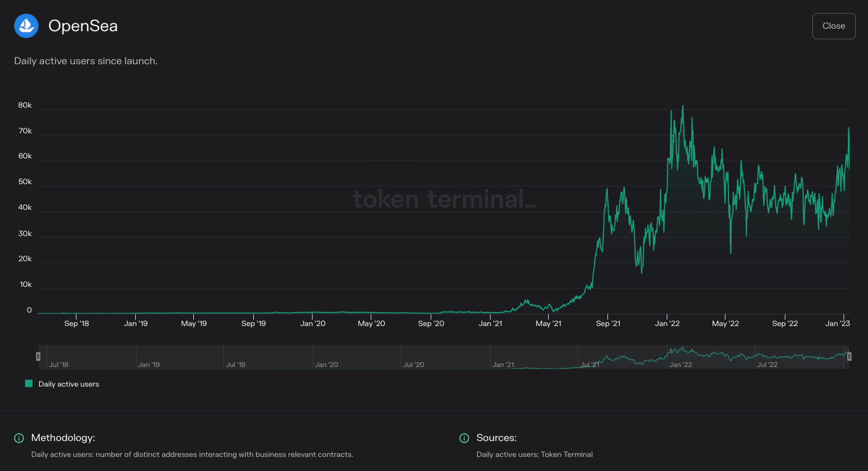Click the chart peak in early 2022
The width and height of the screenshot is (868, 471).
pyautogui.click(x=682, y=107)
